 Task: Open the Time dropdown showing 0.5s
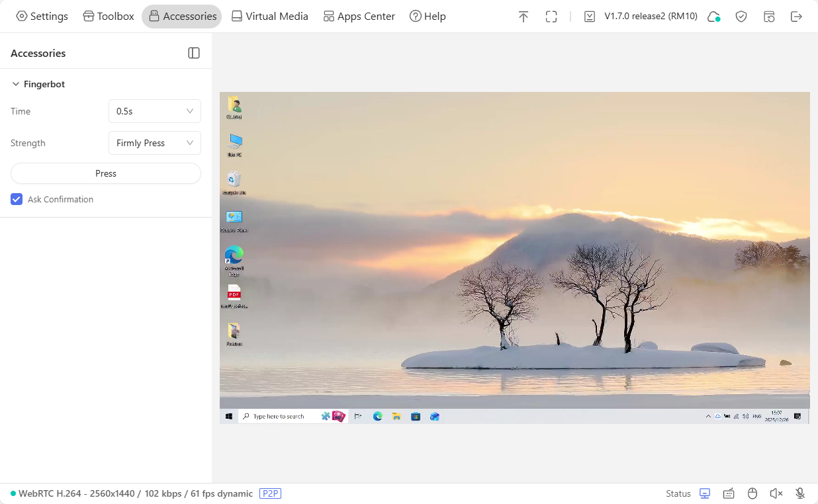coord(154,111)
